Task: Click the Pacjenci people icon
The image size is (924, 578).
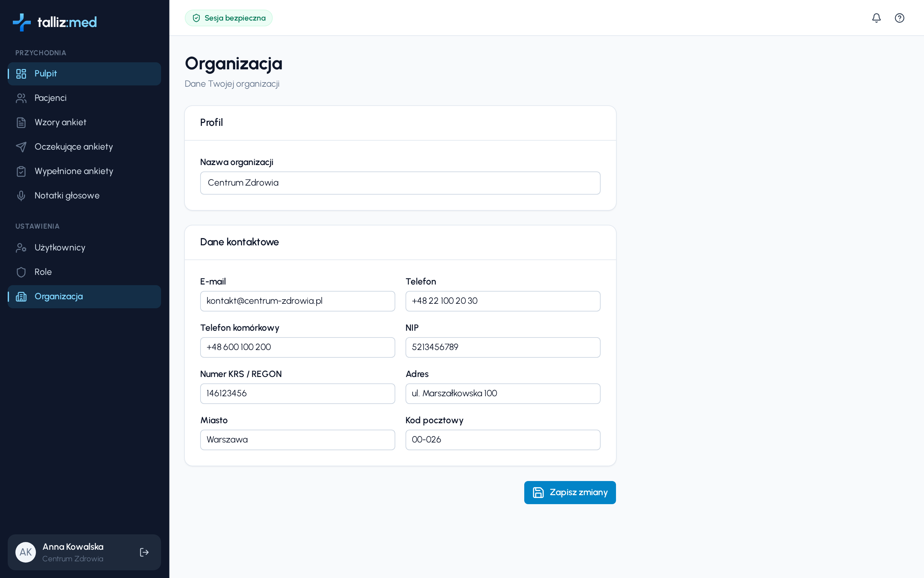Action: tap(21, 98)
